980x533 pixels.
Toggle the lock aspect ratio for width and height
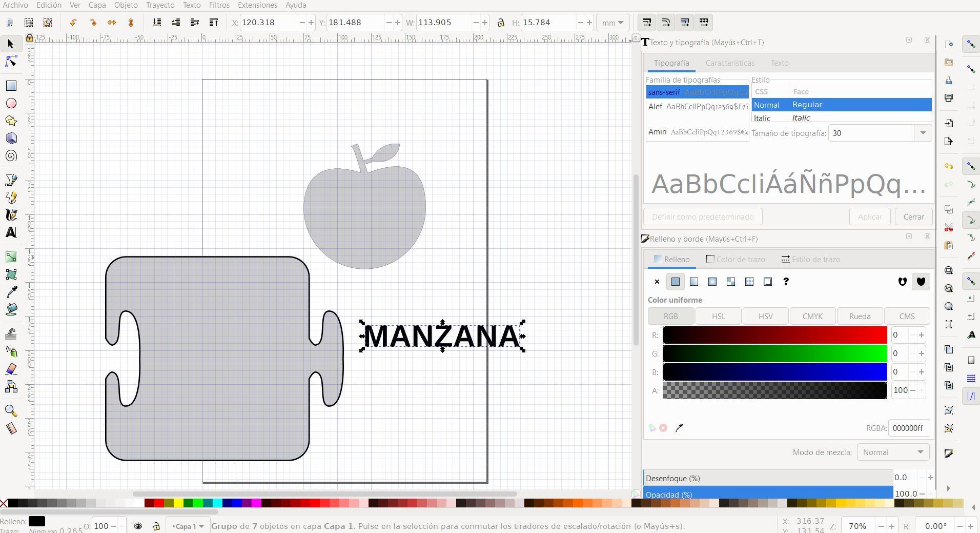pos(501,23)
